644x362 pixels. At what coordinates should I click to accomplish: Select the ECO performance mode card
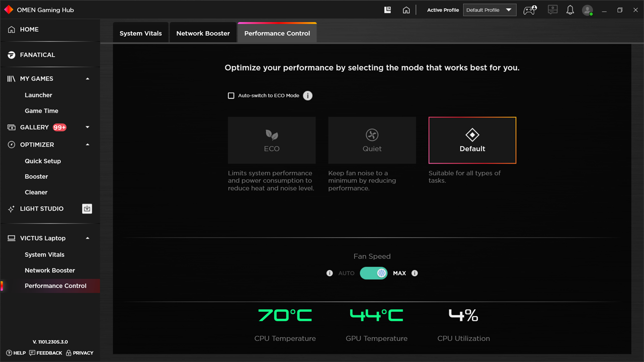click(x=272, y=140)
